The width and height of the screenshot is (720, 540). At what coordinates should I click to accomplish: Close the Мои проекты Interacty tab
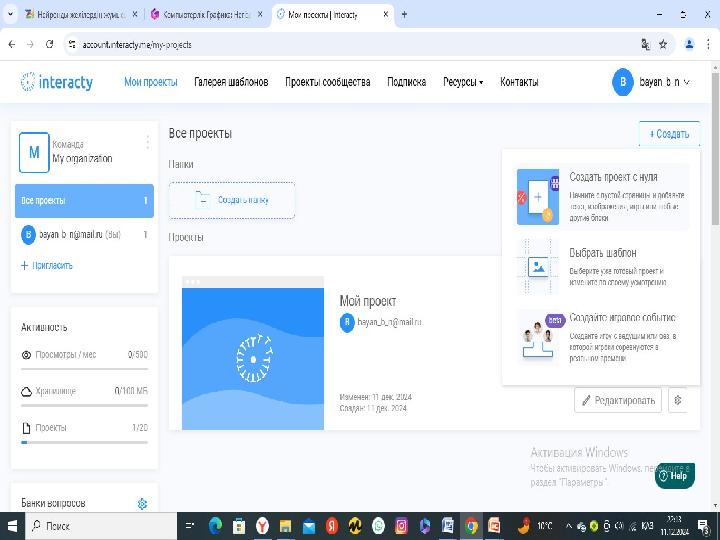click(386, 14)
